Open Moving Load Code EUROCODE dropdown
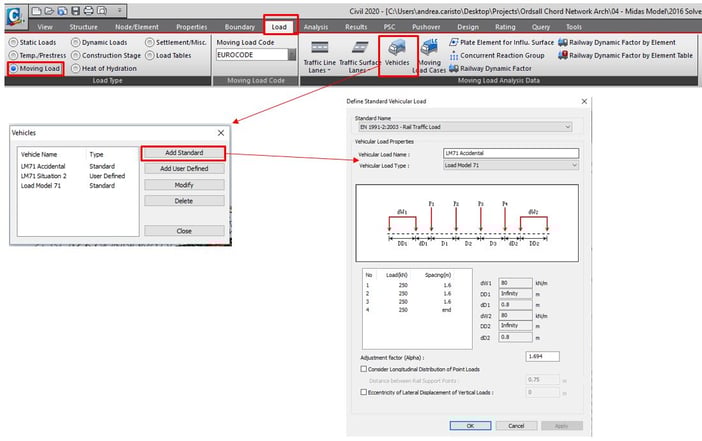702x441 pixels. [x=292, y=55]
